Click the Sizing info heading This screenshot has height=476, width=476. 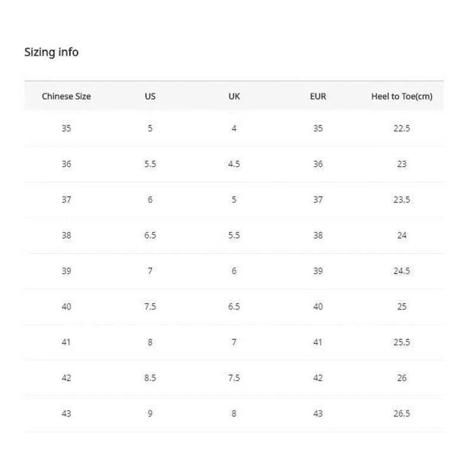(51, 52)
